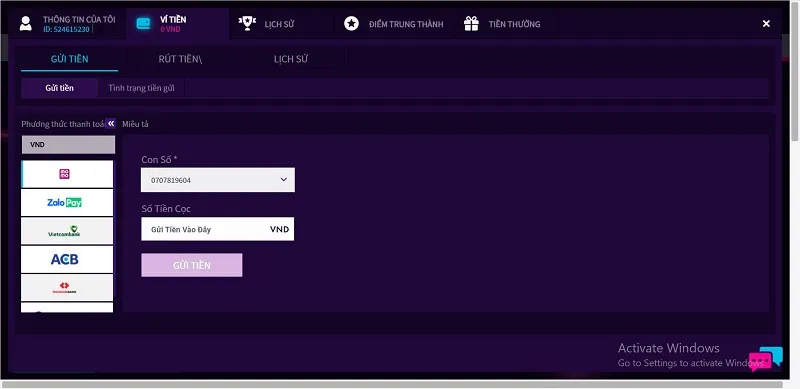Click the trophy icon beside Lịch Sử
Screen dimensions: 800x389
(x=247, y=23)
